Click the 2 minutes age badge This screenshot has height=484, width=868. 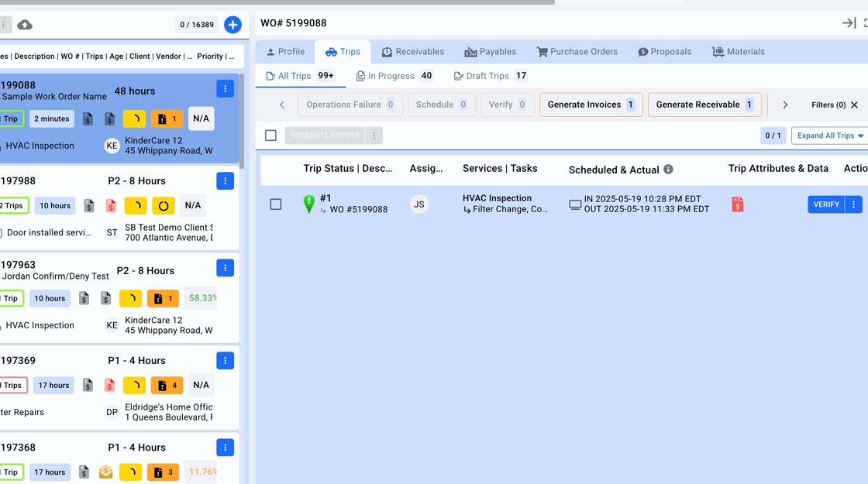tap(51, 119)
